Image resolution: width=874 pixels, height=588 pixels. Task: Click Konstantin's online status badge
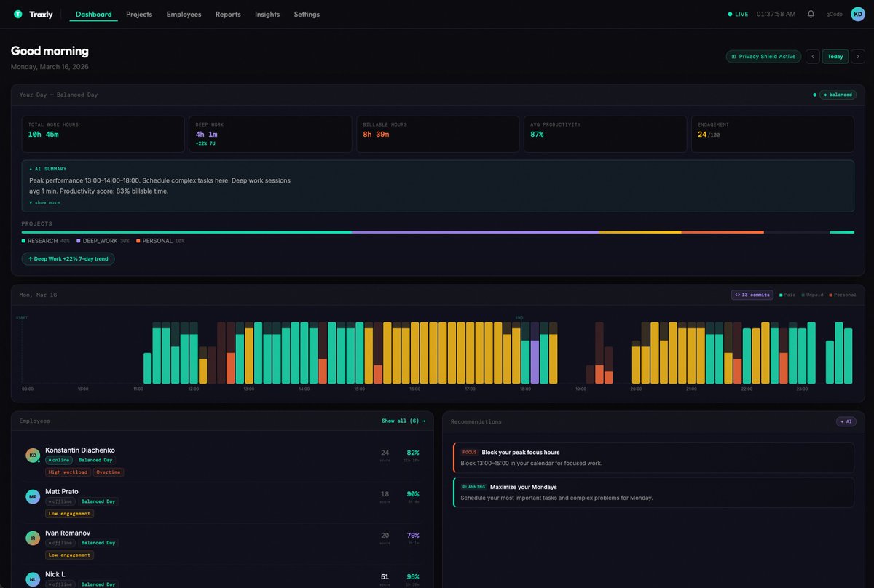(x=59, y=460)
